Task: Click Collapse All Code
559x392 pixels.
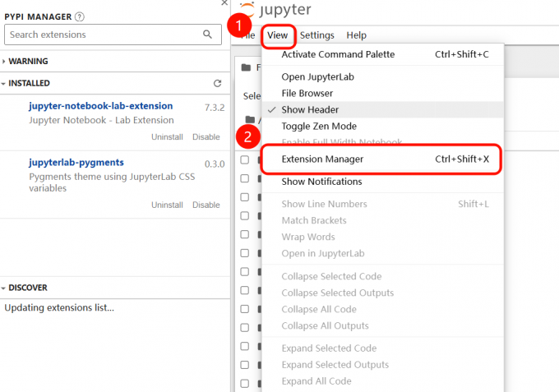Action: (x=383, y=309)
